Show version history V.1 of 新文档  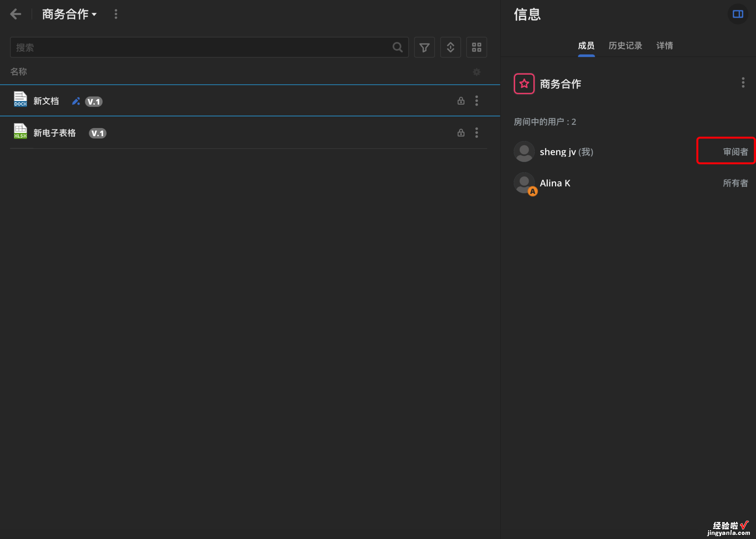tap(94, 102)
